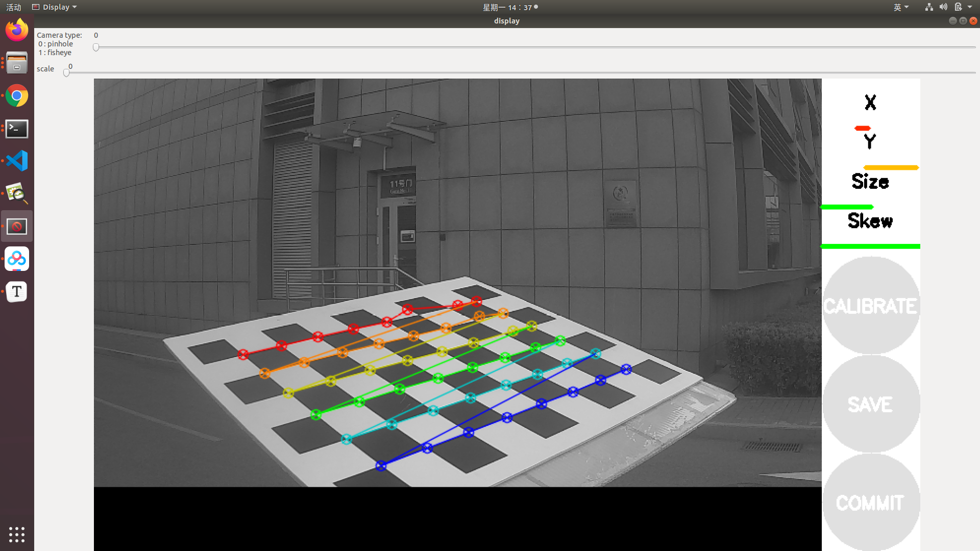Image resolution: width=980 pixels, height=551 pixels.
Task: Launch Visual Studio Code from the dock
Action: [17, 160]
